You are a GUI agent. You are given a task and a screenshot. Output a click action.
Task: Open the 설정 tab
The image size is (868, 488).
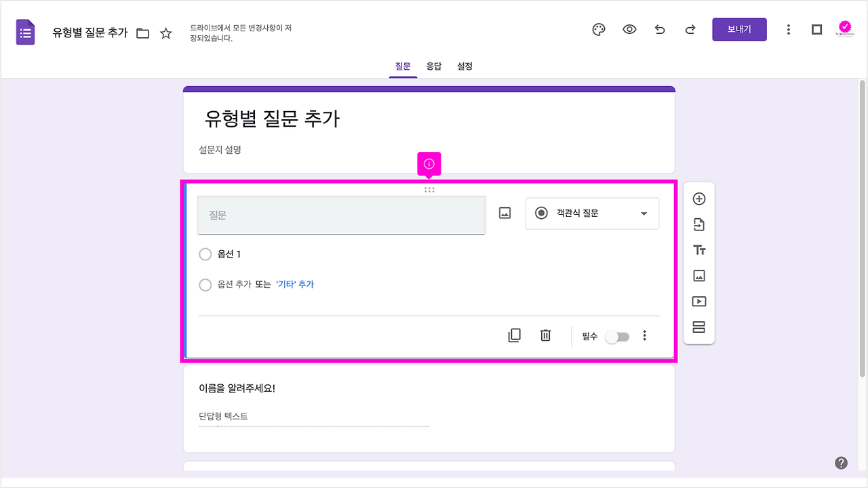pos(465,66)
